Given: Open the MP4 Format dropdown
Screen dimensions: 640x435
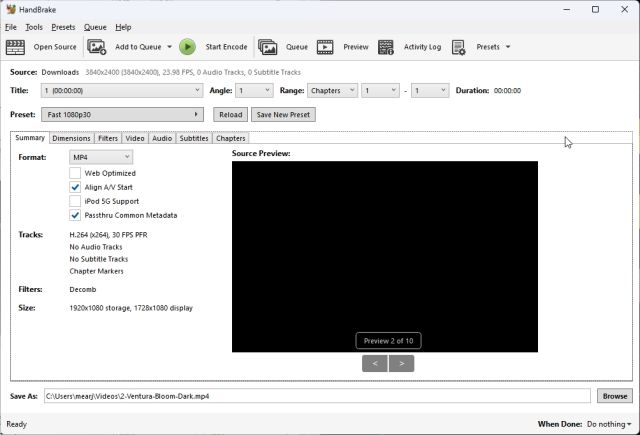Looking at the screenshot, I should coord(101,157).
